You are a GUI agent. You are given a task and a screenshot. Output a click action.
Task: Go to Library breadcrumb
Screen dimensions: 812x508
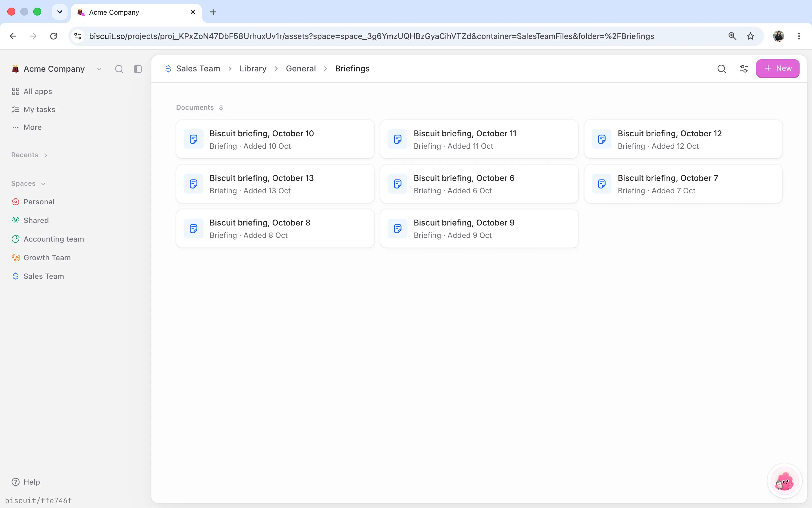click(253, 69)
